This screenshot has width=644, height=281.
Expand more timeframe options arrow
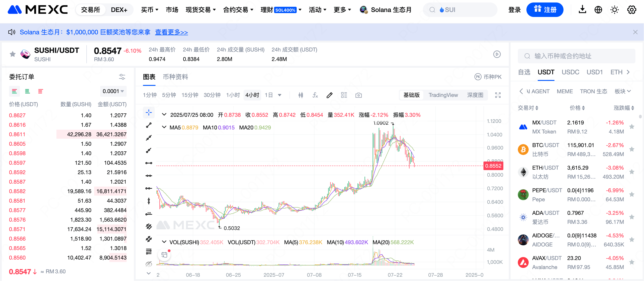(279, 95)
